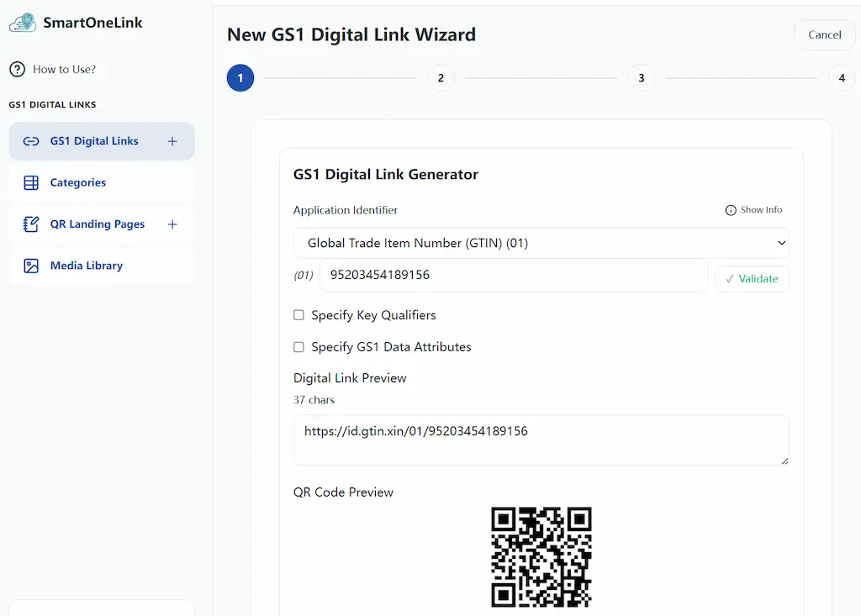
Task: Click the SmartOneLink brand name
Action: pyautogui.click(x=92, y=23)
